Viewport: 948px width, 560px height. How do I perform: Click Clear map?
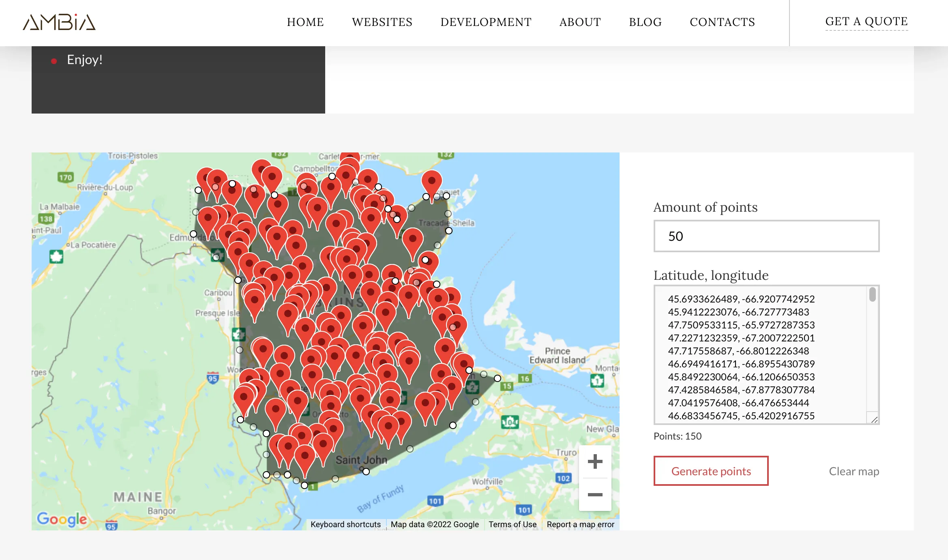pyautogui.click(x=854, y=471)
